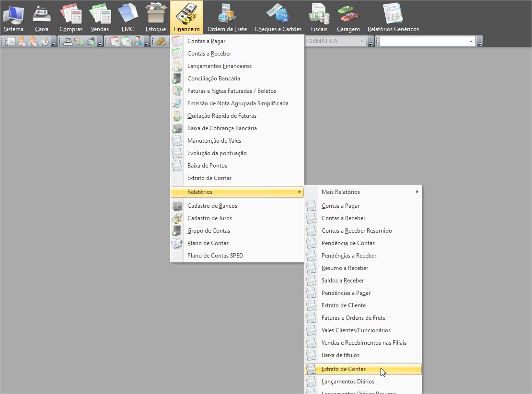Click the red documents calculator toolbar icon
532x394 pixels.
coord(115,41)
